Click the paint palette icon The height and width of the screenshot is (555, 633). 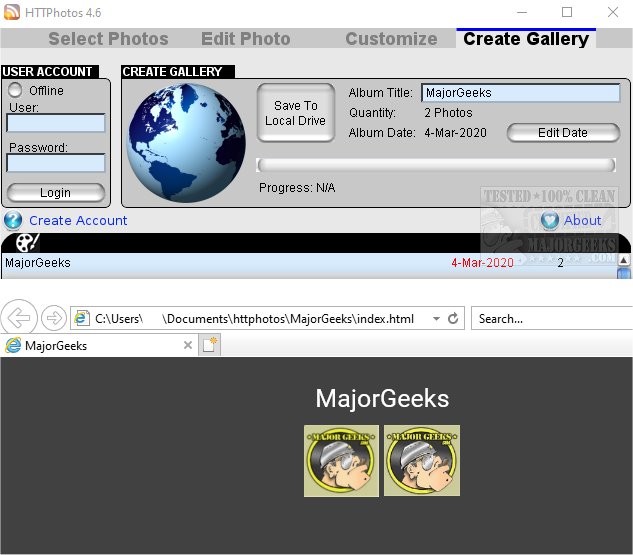(x=27, y=243)
